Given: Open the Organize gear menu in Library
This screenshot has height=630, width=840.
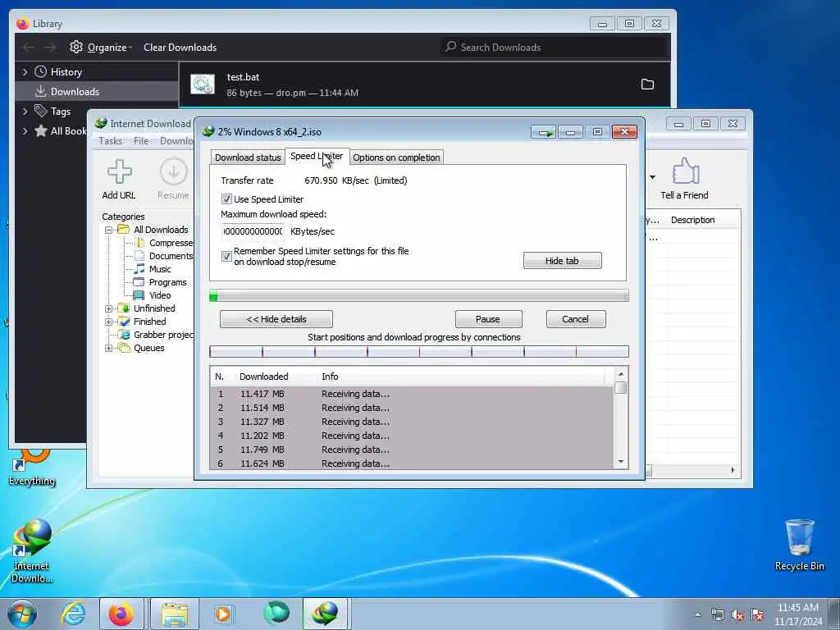Looking at the screenshot, I should click(x=100, y=47).
